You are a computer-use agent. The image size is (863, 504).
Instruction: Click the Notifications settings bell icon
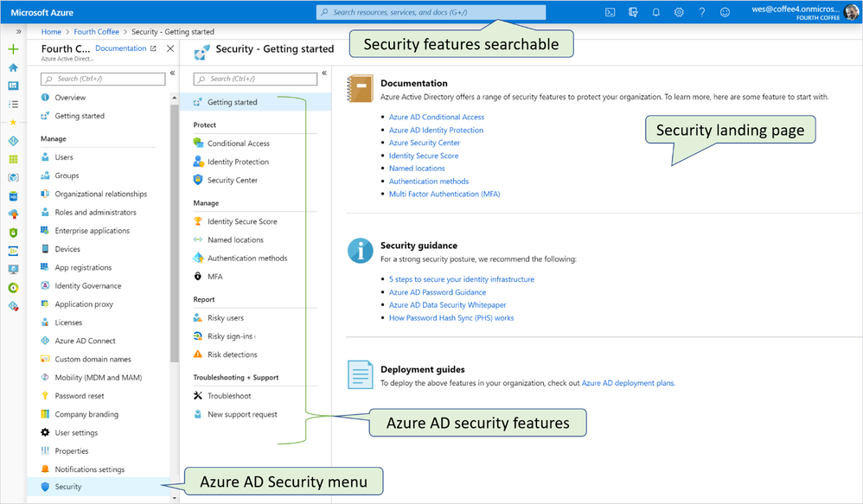(x=45, y=469)
